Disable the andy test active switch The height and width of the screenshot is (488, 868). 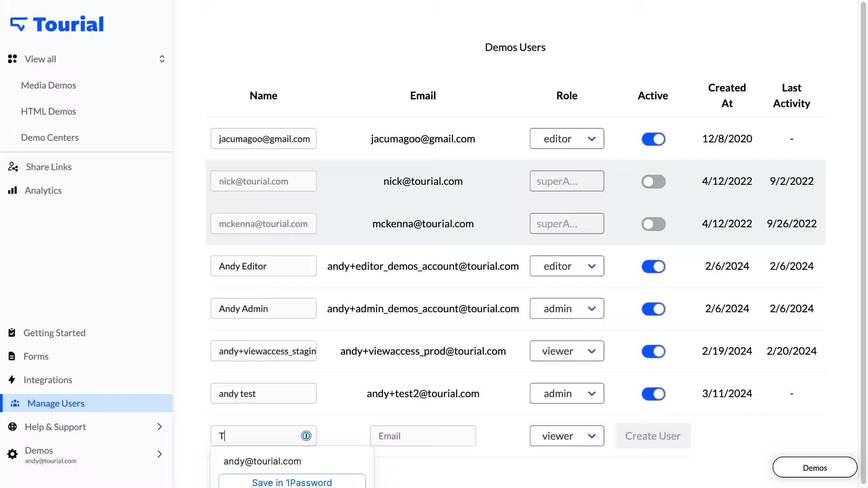pos(653,394)
